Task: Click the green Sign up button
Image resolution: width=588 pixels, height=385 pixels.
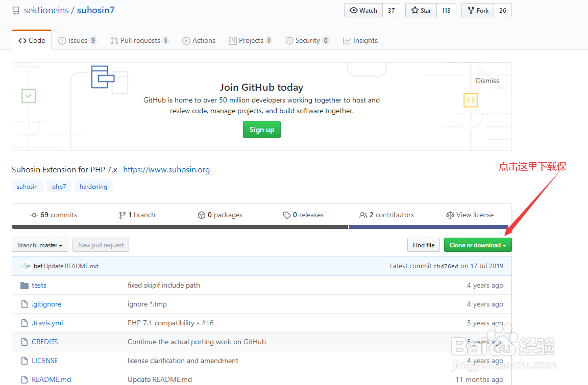Action: 262,130
